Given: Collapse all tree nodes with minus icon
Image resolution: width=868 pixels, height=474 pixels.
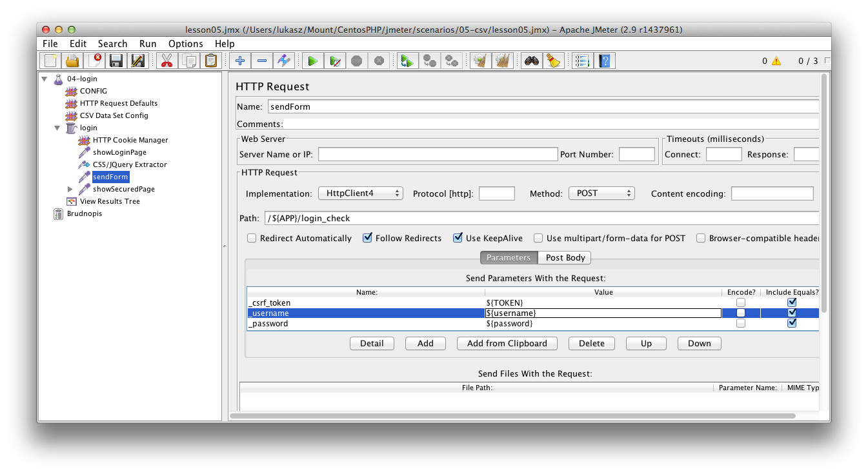Looking at the screenshot, I should pyautogui.click(x=261, y=61).
